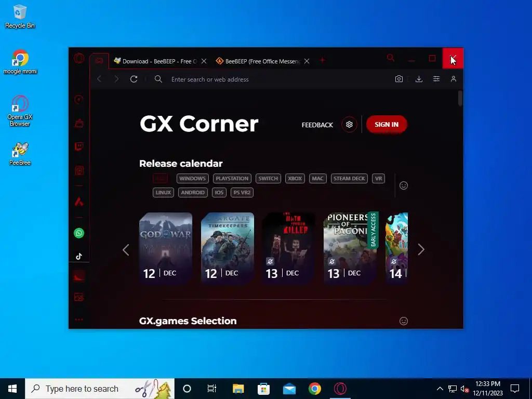Open the notification center icon
The image size is (532, 399).
[x=515, y=389]
